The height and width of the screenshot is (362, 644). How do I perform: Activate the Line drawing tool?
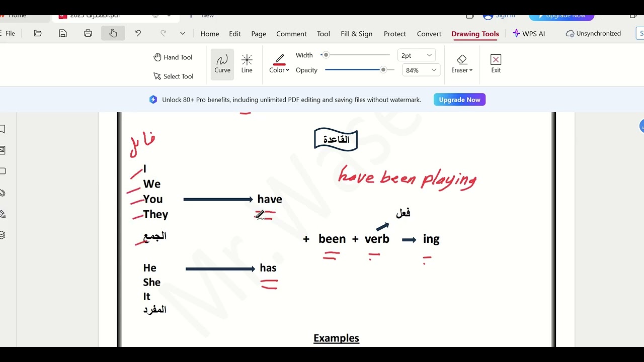247,64
